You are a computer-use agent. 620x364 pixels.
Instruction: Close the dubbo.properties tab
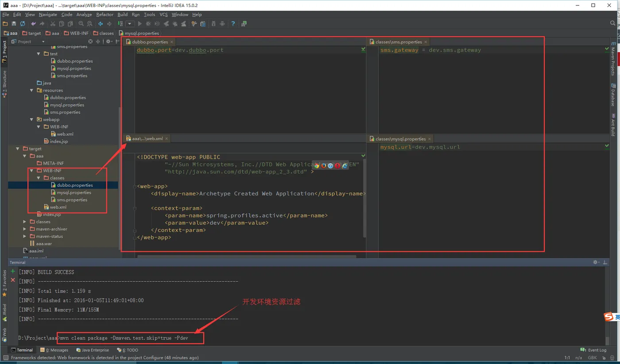[x=172, y=42]
